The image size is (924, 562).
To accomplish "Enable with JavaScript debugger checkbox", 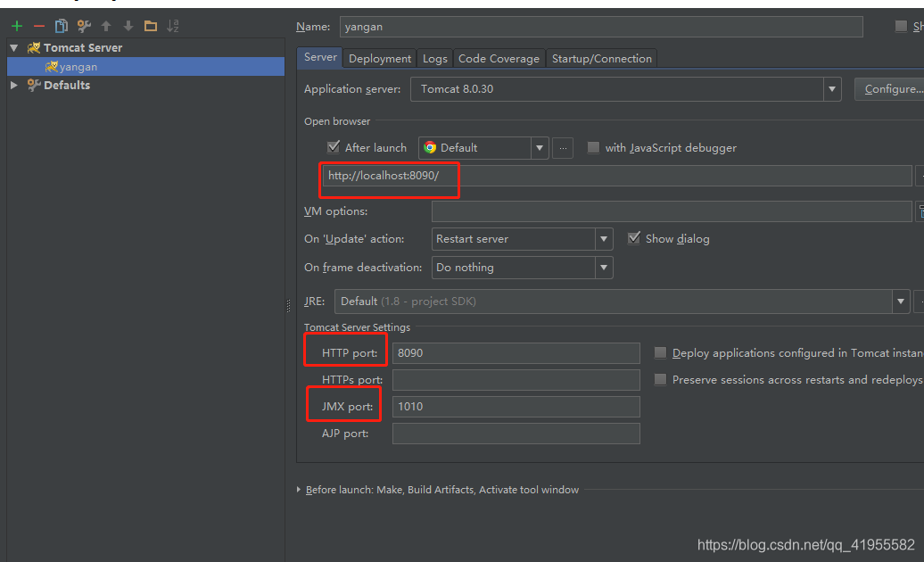I will click(x=593, y=147).
